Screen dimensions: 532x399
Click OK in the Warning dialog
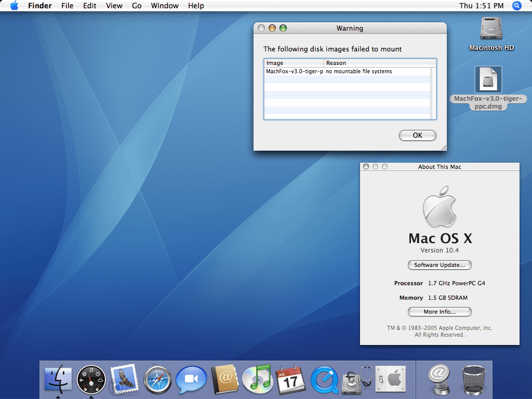[x=417, y=135]
